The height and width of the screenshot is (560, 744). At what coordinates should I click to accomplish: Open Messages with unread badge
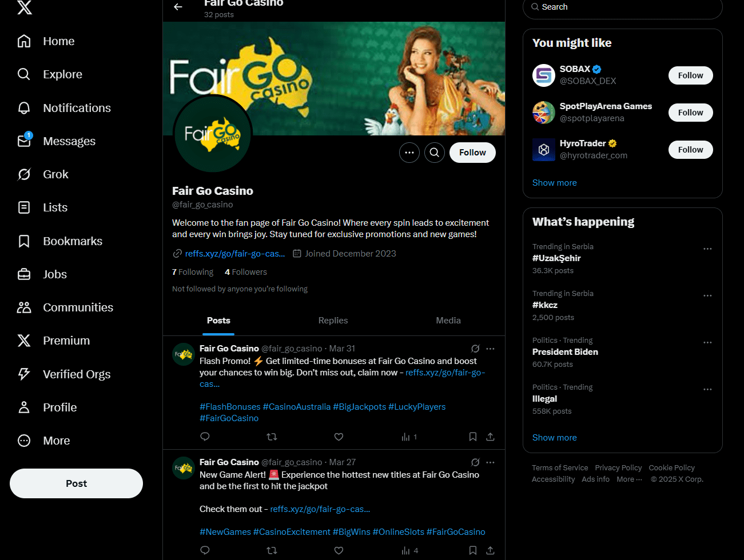coord(57,141)
